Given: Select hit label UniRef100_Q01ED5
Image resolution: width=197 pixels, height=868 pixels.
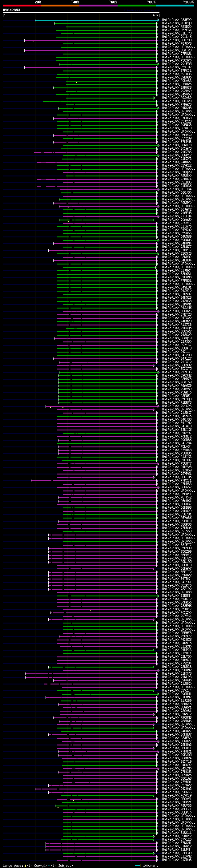Looking at the screenshot, I should click(x=177, y=64).
